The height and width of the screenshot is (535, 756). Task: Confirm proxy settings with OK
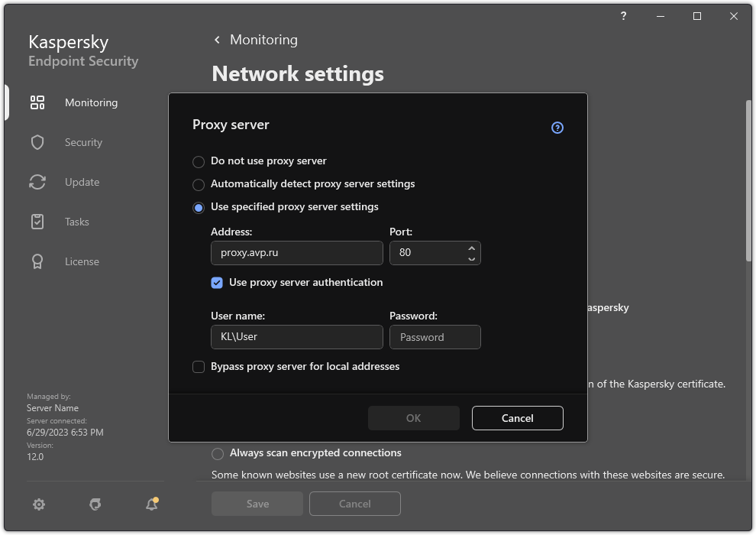413,418
